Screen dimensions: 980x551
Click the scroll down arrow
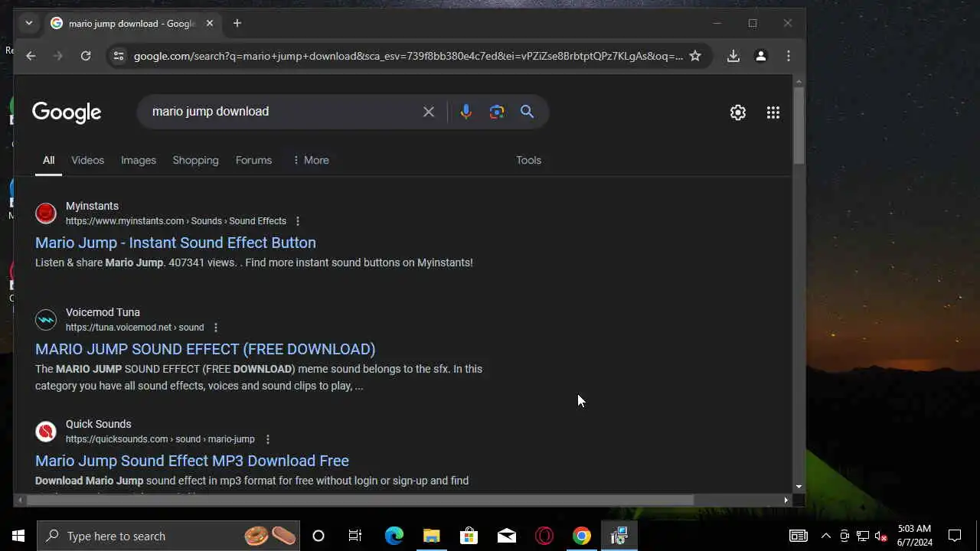point(799,487)
